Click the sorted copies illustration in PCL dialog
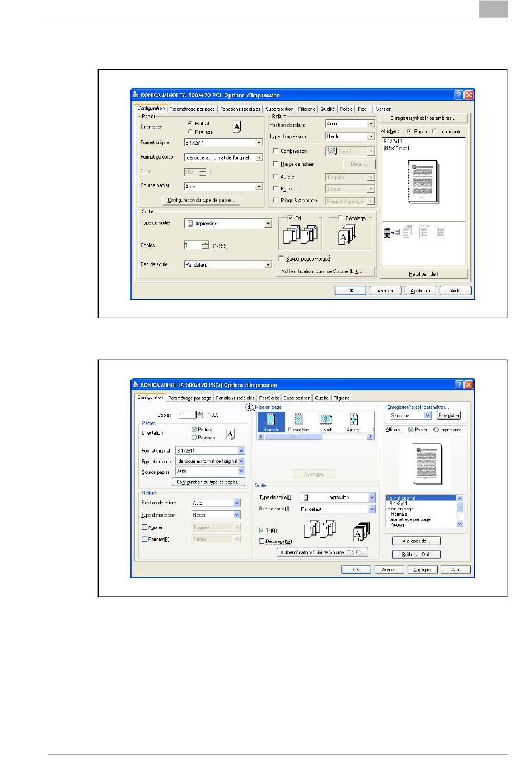The width and height of the screenshot is (532, 772). point(300,235)
